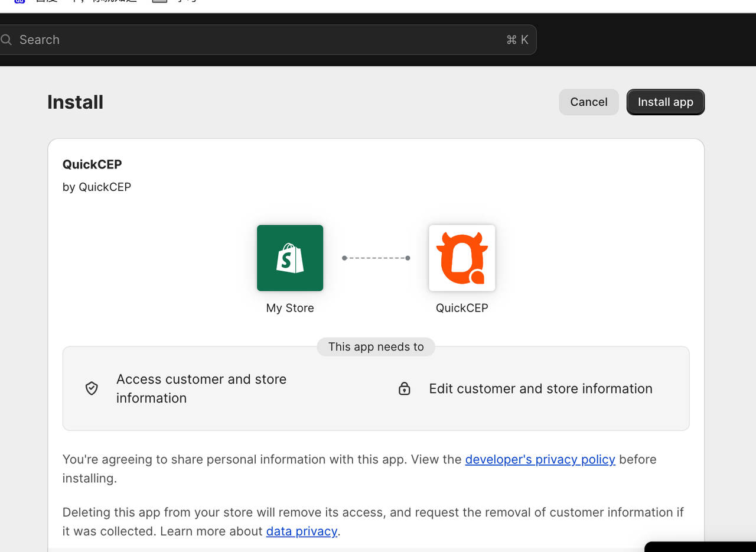The width and height of the screenshot is (756, 552).
Task: Click the 'My Store' label
Action: tap(290, 308)
